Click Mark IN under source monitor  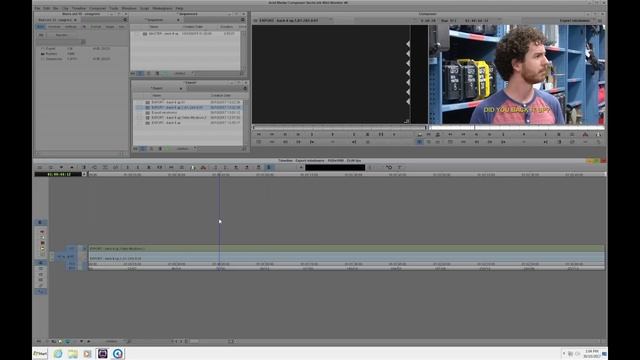(312, 134)
